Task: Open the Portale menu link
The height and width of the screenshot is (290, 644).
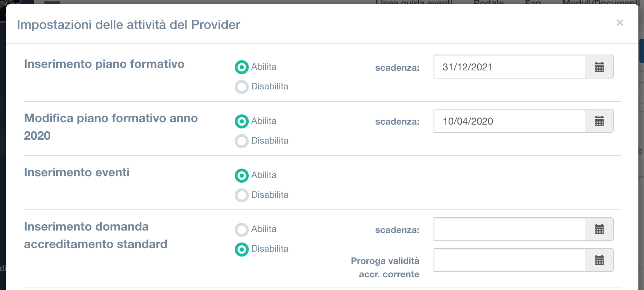Action: (x=489, y=2)
